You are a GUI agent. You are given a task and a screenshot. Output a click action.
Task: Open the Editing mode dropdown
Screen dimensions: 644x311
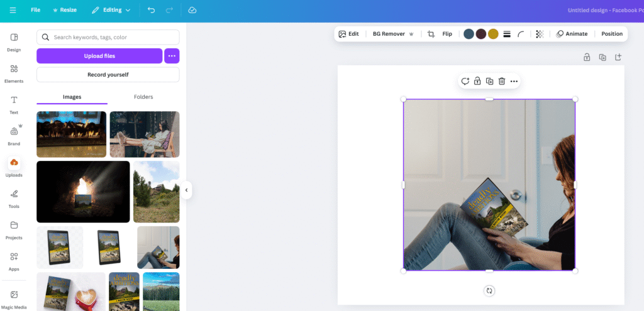coord(111,10)
